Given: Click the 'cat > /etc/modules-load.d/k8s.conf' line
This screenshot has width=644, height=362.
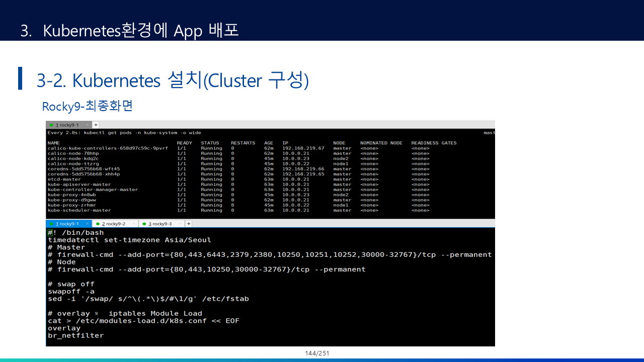Looking at the screenshot, I should tap(144, 321).
